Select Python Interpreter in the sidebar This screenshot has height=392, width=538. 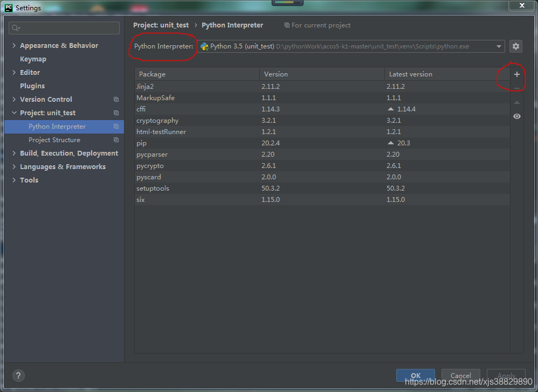64,127
